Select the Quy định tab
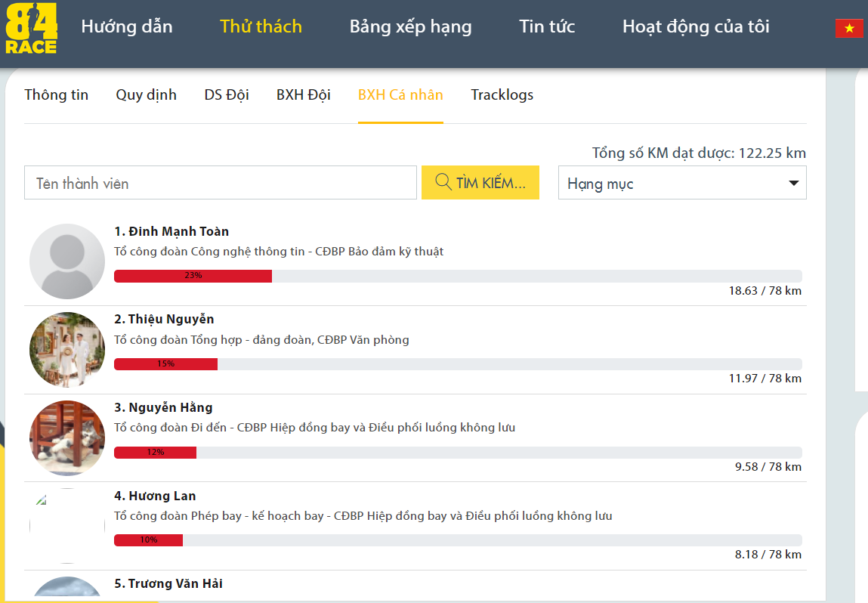 (146, 95)
